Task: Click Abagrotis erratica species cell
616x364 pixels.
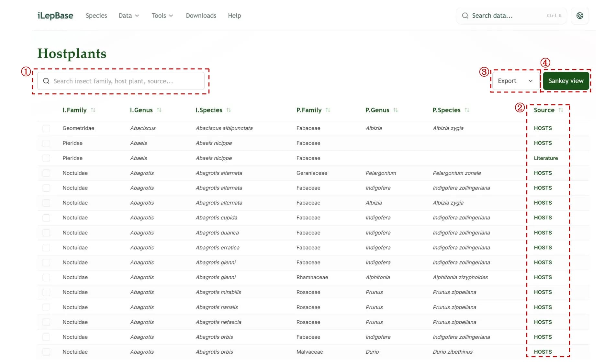Action: click(218, 248)
